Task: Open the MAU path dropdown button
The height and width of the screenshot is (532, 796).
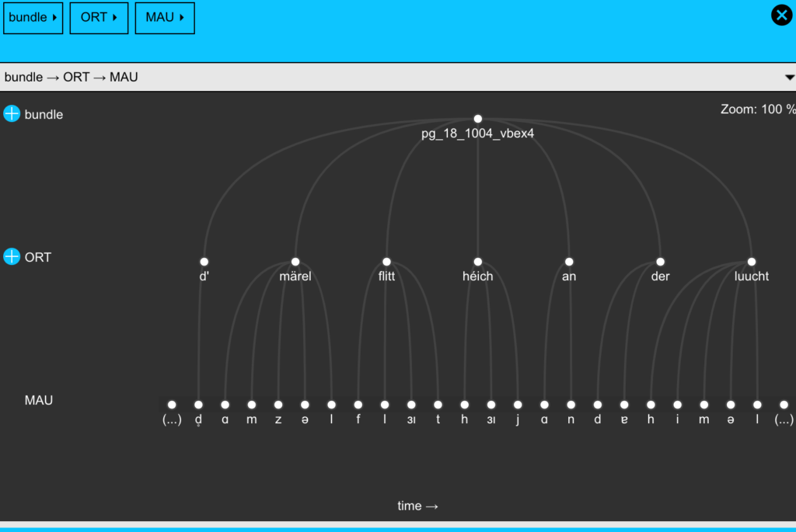Action: coord(164,17)
